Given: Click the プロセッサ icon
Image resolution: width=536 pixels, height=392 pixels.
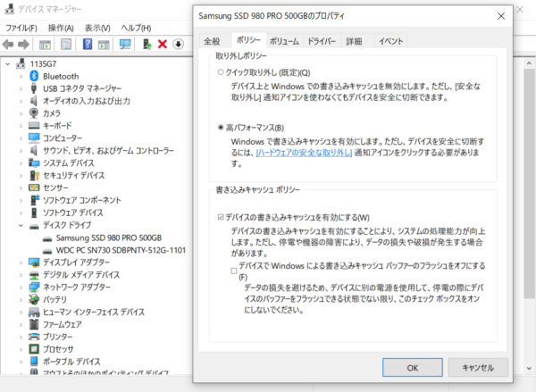Looking at the screenshot, I should click(x=34, y=349).
